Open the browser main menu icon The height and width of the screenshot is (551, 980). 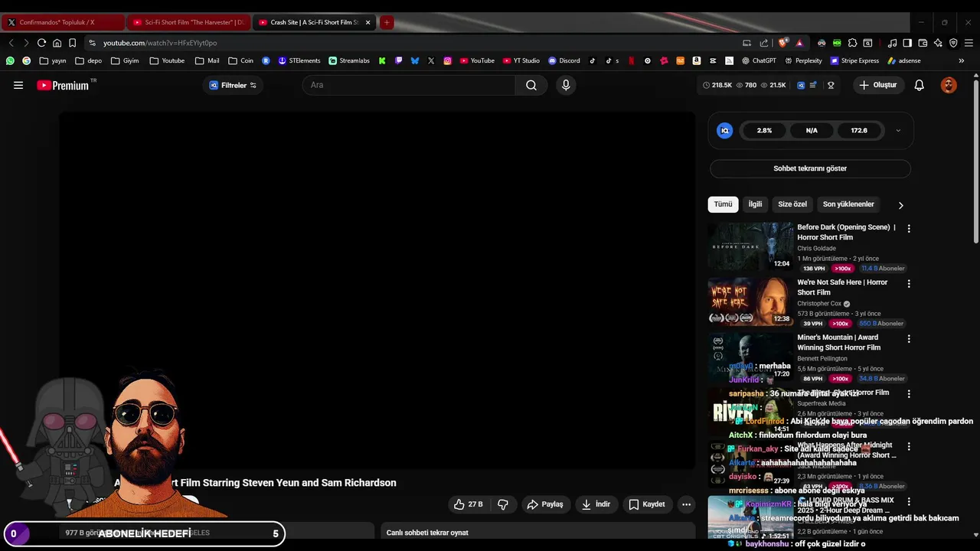pyautogui.click(x=969, y=43)
